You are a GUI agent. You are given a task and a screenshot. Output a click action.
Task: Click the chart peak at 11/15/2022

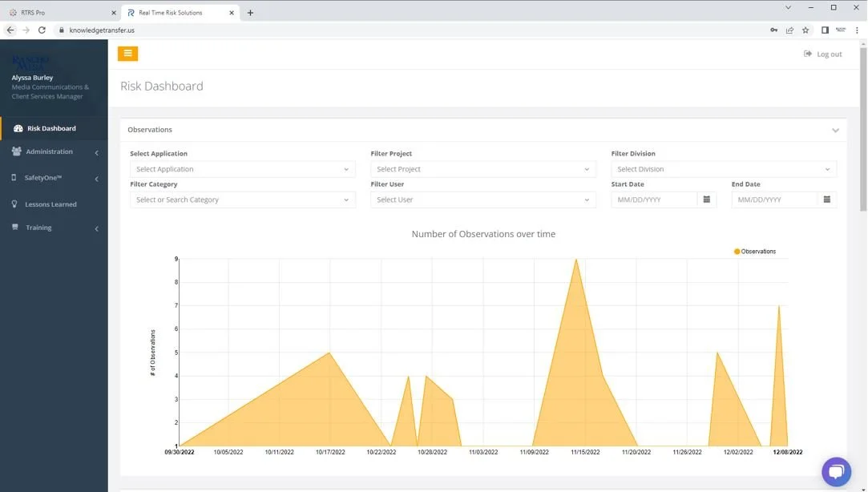coord(576,260)
